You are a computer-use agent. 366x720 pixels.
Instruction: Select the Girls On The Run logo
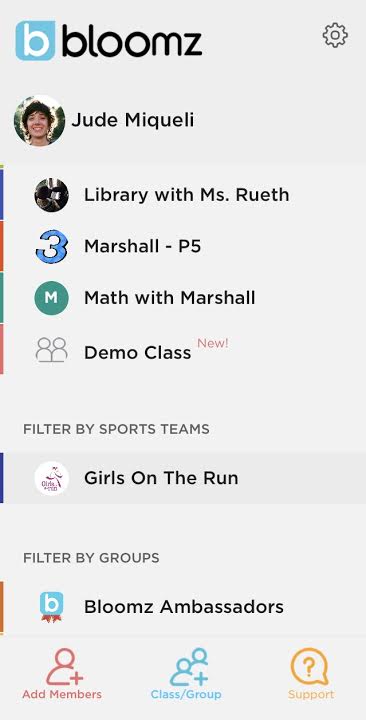51,478
